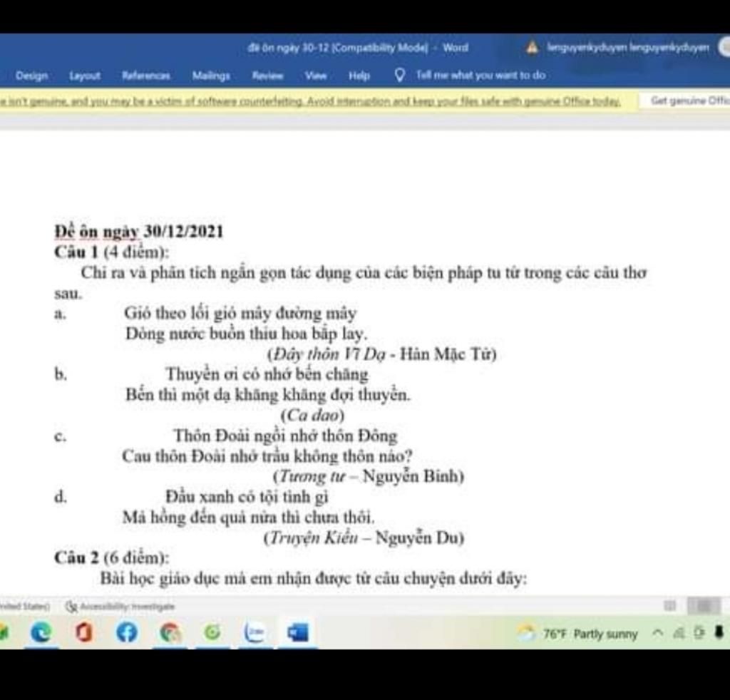Switch to Chrome in the taskbar
Screen dimensions: 730x700
coord(170,632)
